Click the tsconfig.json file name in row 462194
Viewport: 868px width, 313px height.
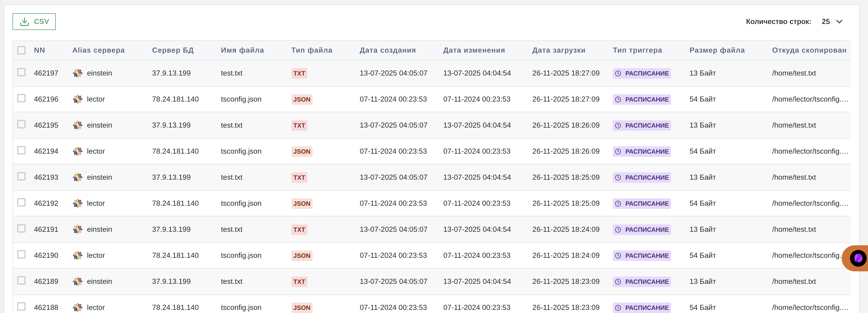click(241, 152)
